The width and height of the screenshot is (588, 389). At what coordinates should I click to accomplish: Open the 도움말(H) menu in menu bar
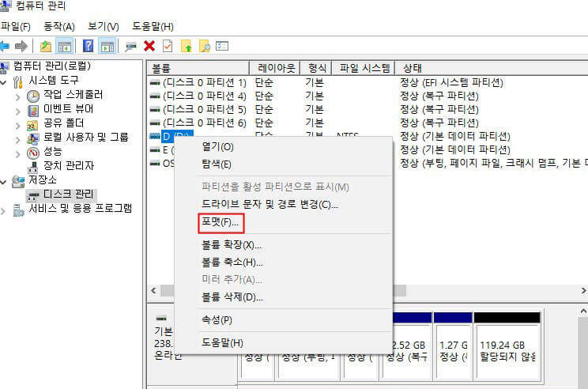coord(153,26)
